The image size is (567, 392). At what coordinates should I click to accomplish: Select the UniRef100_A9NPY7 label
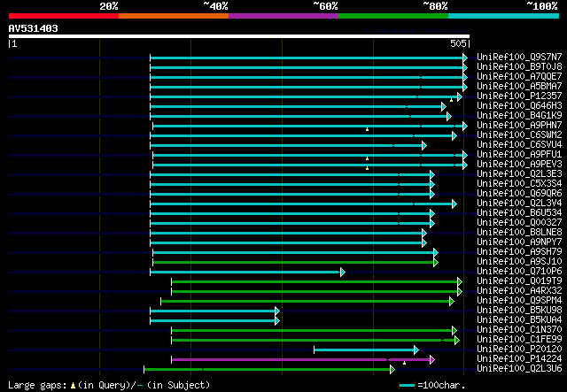[x=519, y=242]
